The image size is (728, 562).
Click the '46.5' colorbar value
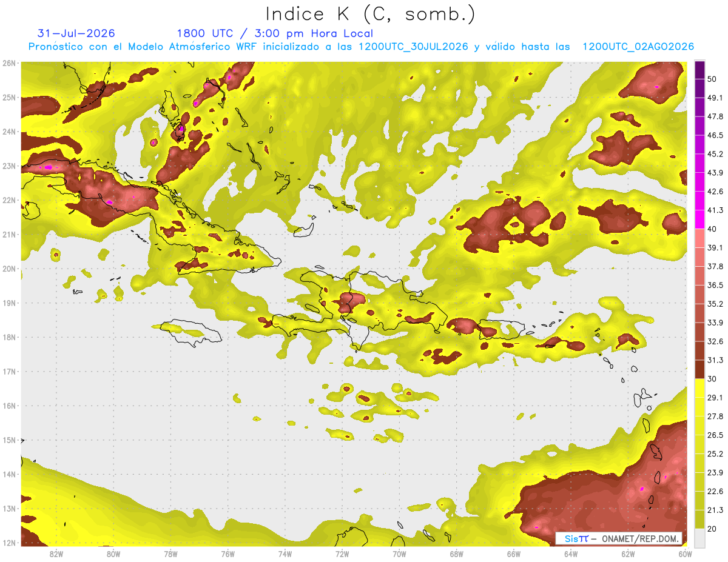click(715, 135)
